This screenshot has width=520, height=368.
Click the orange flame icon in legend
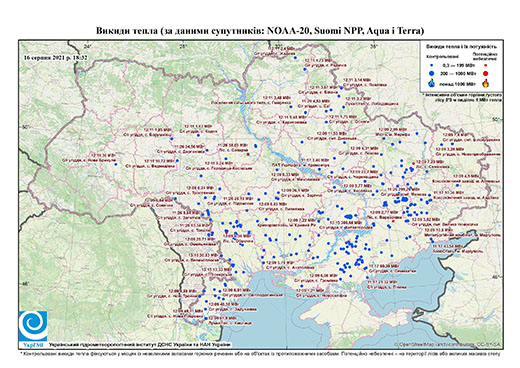(486, 83)
